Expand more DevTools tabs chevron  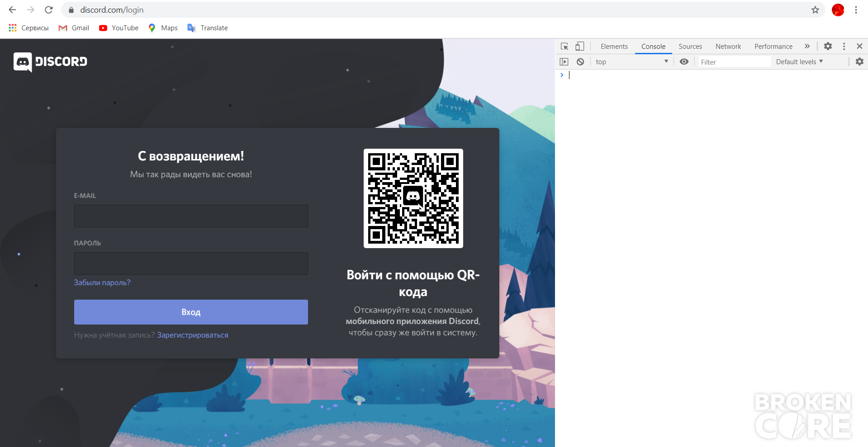[807, 46]
